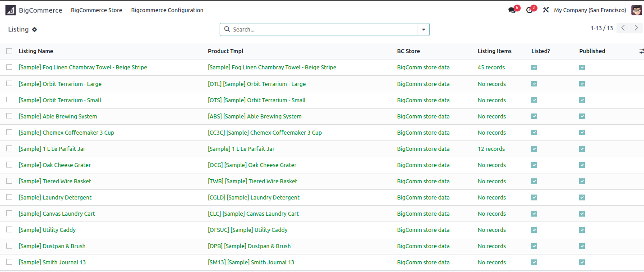Click the 45 records listing items cell

491,68
